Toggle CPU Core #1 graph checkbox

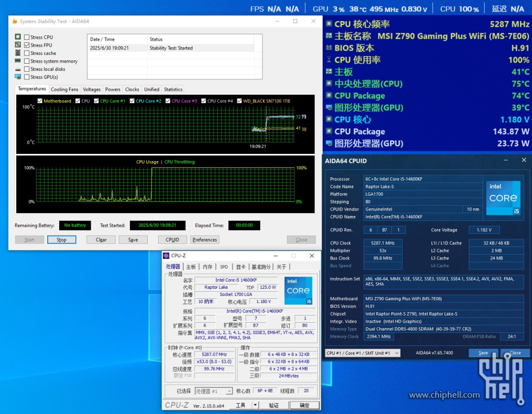(x=96, y=101)
